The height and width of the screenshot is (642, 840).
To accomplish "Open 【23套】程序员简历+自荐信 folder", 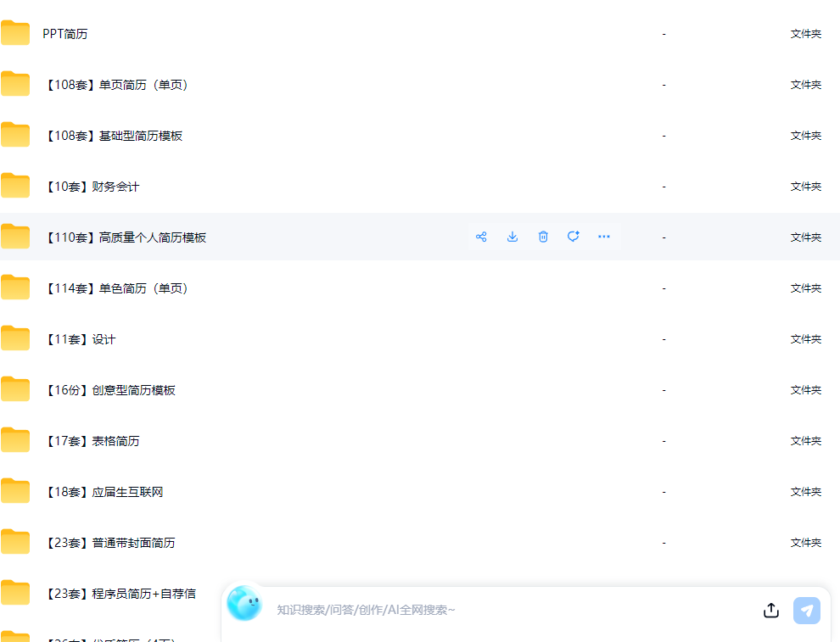I will pyautogui.click(x=119, y=594).
